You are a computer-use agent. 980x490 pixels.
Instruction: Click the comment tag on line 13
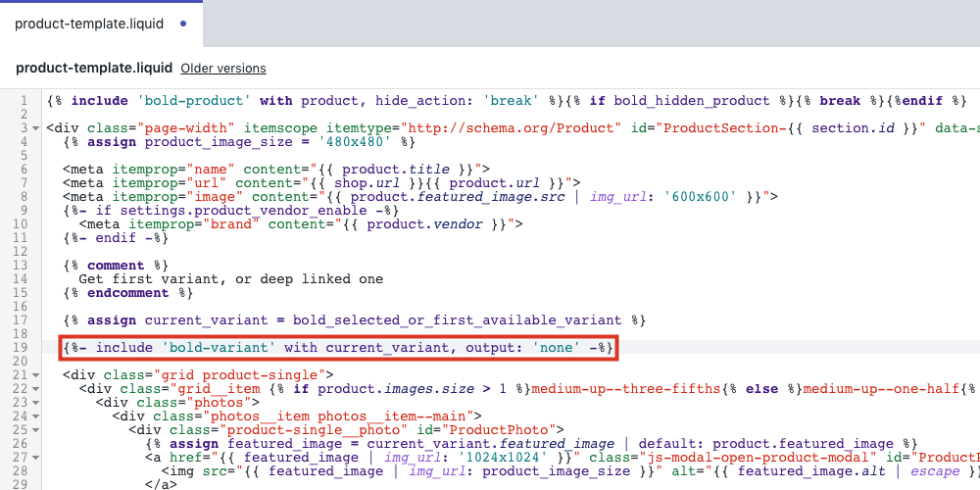pos(116,266)
